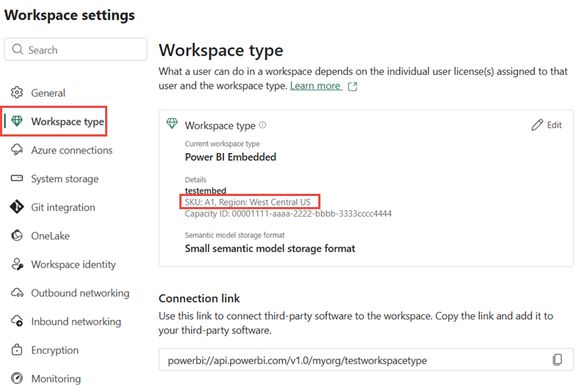Click the Edit pencil icon
Viewport: 588px width, 392px height.
point(537,125)
